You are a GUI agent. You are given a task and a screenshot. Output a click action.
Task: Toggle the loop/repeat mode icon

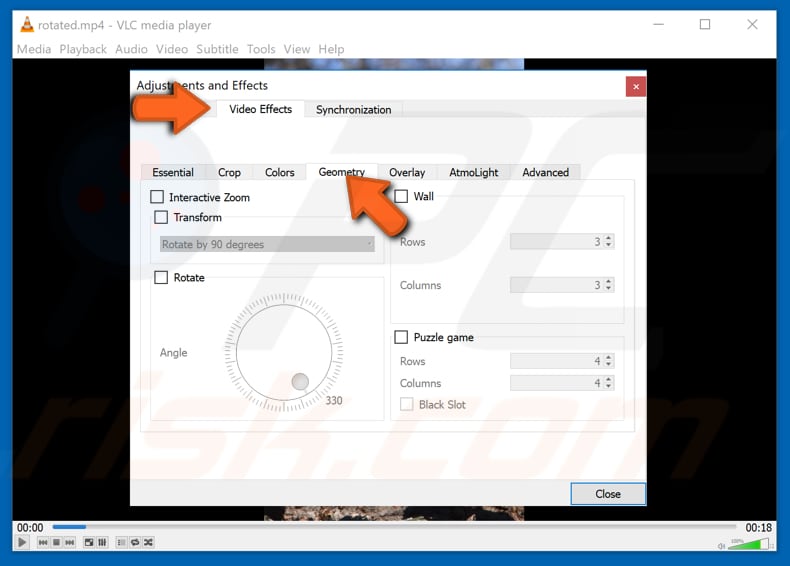tap(135, 542)
